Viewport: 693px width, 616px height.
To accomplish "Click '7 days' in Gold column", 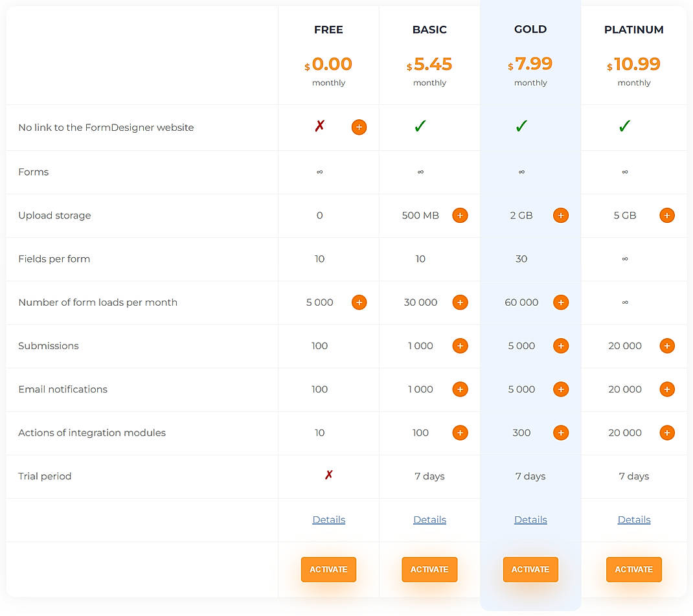I will (x=530, y=476).
